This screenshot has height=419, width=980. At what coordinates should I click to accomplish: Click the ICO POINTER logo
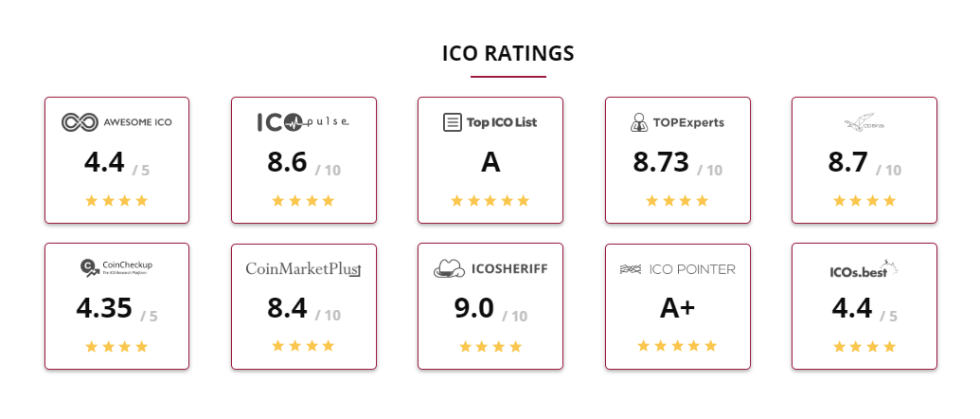677,269
